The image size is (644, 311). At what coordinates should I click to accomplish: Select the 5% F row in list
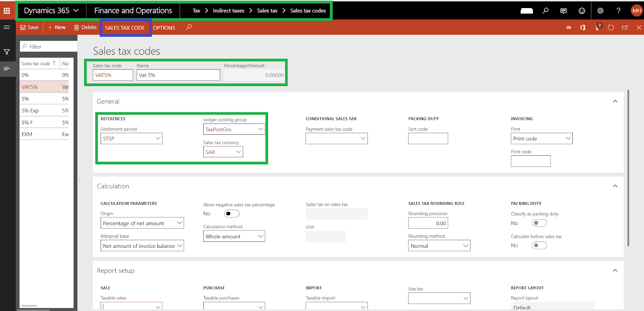tap(45, 122)
